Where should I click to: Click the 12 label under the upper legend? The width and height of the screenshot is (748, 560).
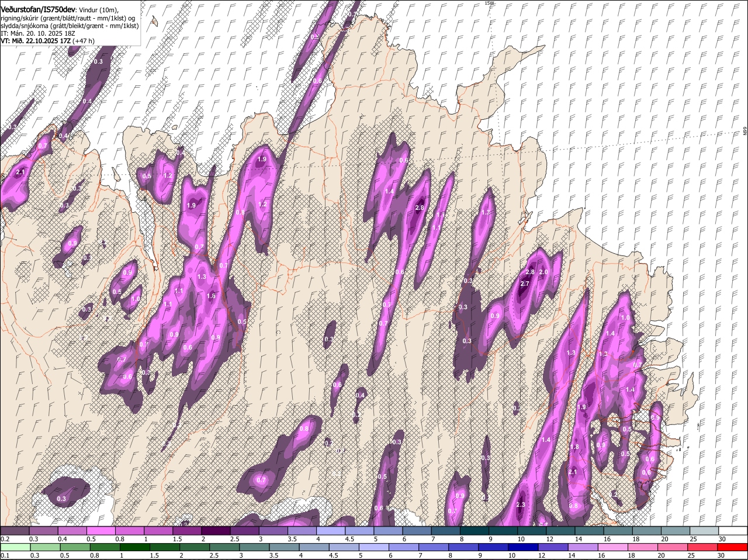click(549, 538)
